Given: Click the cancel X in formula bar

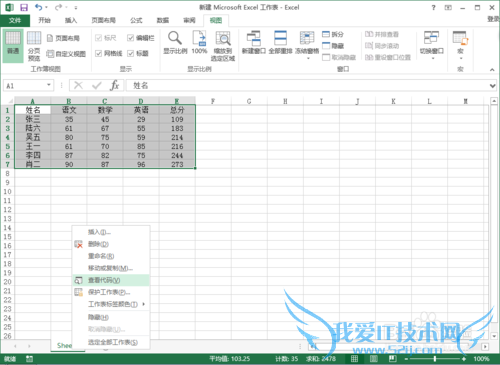Looking at the screenshot, I should 78,85.
